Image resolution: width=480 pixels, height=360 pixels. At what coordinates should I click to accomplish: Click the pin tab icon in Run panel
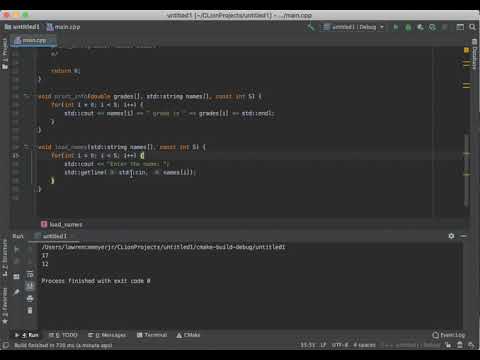click(16, 292)
